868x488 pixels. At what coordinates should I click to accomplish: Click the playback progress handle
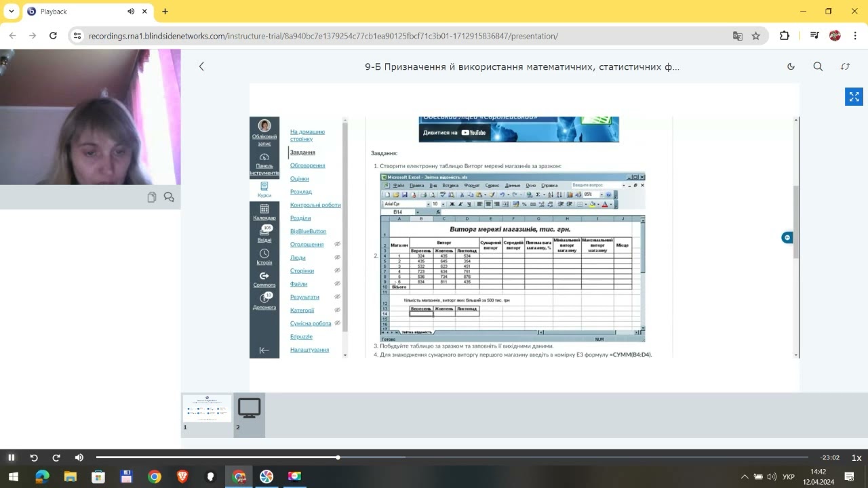click(338, 457)
